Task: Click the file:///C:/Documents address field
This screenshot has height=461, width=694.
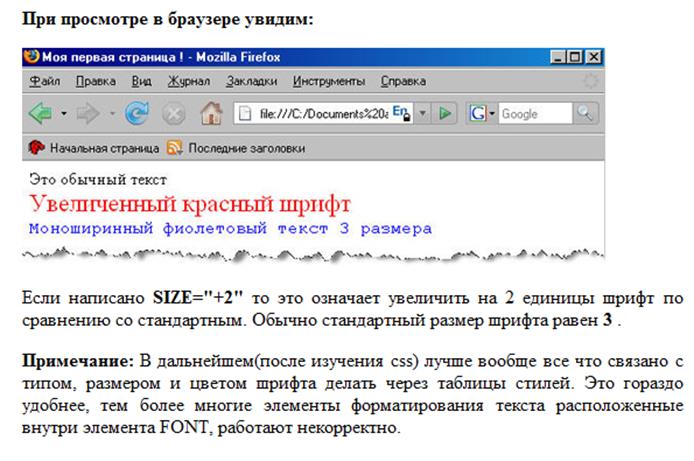Action: tap(324, 114)
